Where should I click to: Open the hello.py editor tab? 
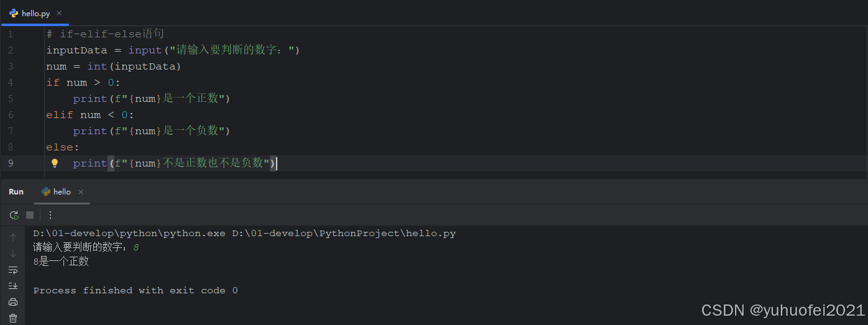pyautogui.click(x=35, y=13)
